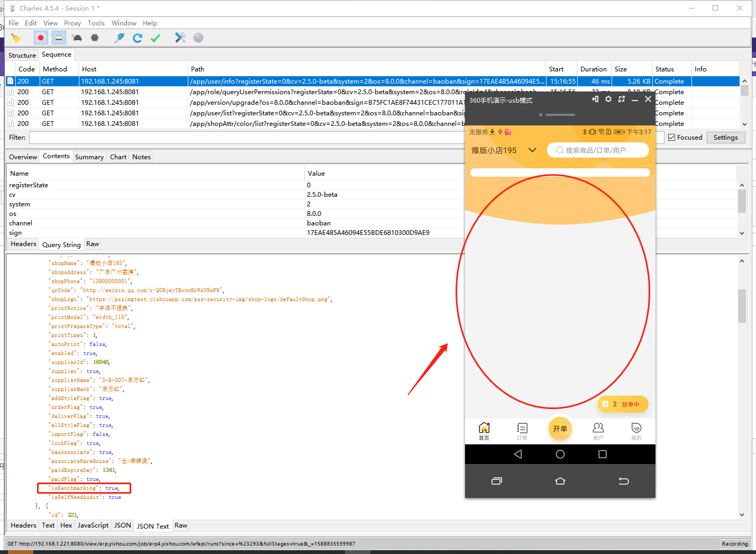Click the response pane vertical scrollbar thumb

click(x=742, y=306)
